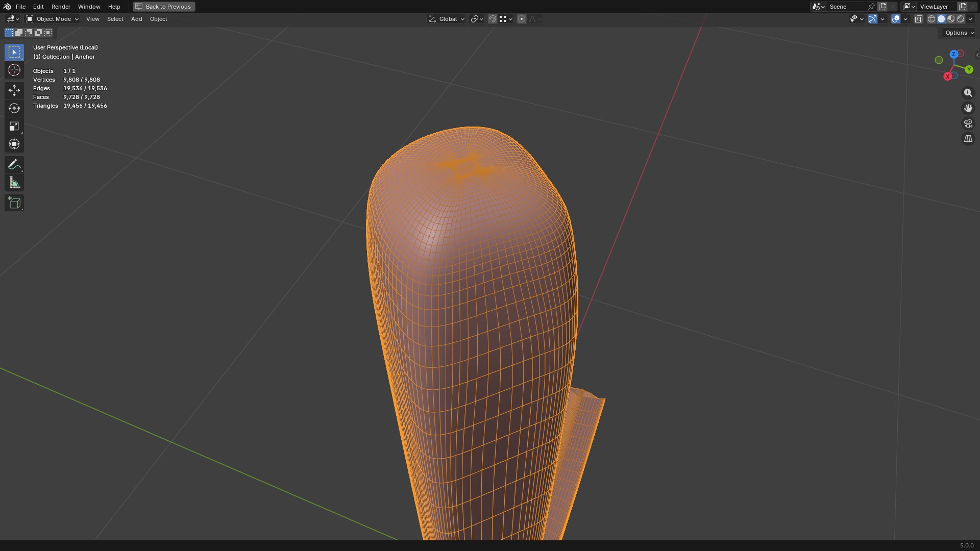Click the blue Z axis gizmo
Screen dimensions: 980x551
click(x=953, y=54)
